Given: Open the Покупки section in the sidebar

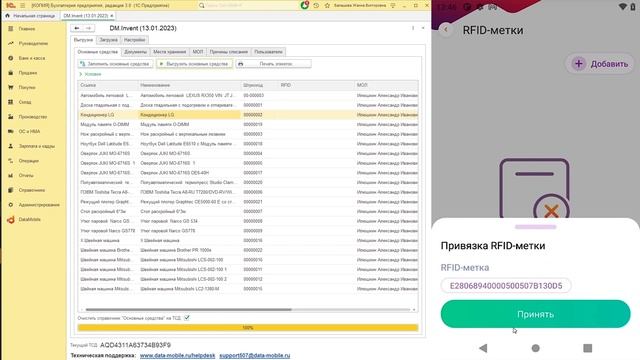Looking at the screenshot, I should 27,87.
